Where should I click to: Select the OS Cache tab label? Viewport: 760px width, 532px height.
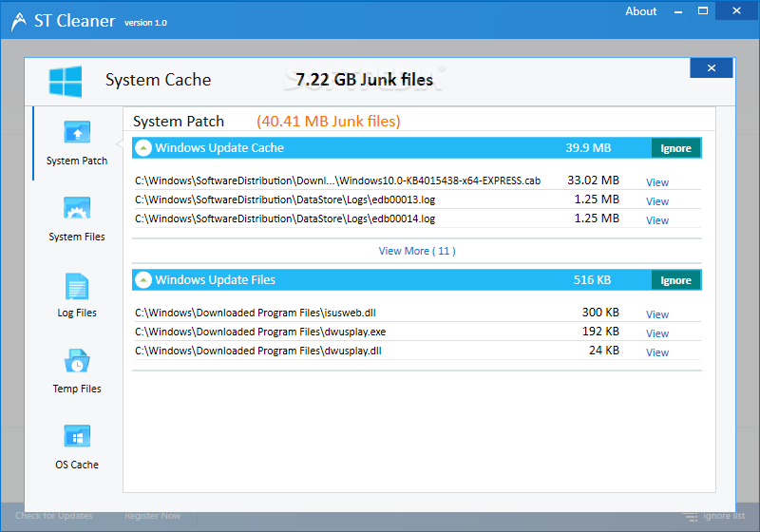coord(77,465)
